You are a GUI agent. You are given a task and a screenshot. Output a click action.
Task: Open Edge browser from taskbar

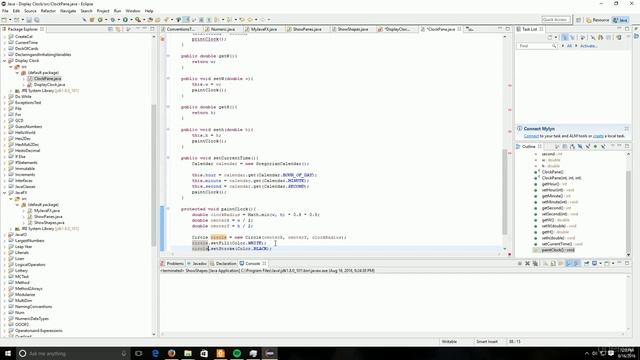pyautogui.click(x=155, y=353)
